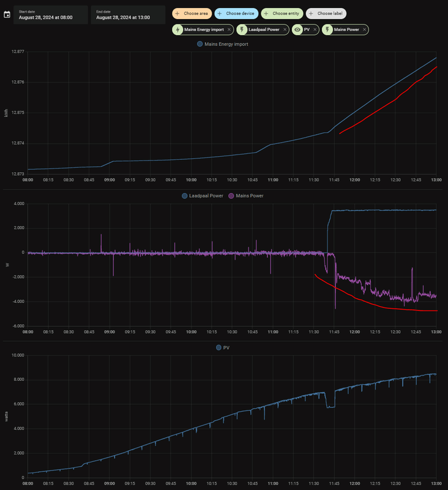Image resolution: width=448 pixels, height=490 pixels.
Task: Open the Choose area picker
Action: [x=192, y=13]
